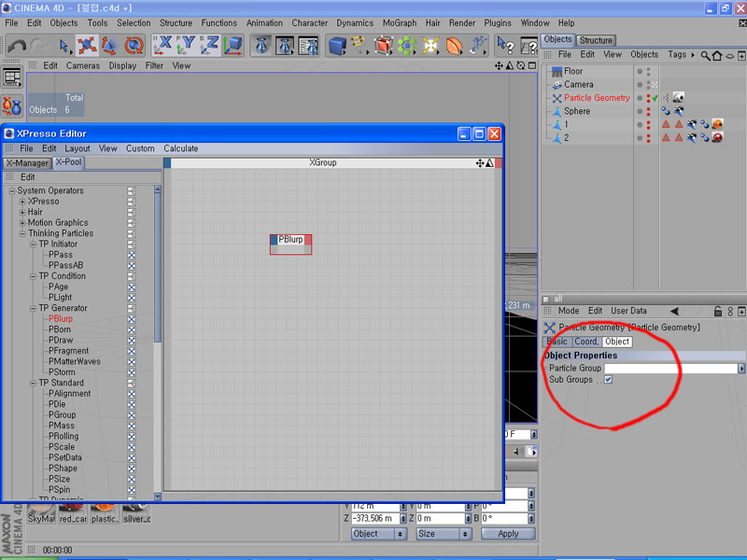Open the Object coordinate mode dropdown

379,534
